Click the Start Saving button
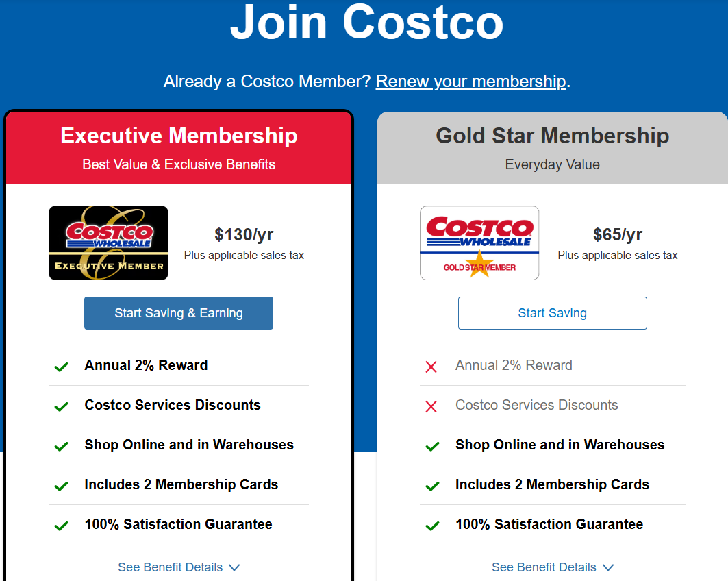This screenshot has height=581, width=728. tap(552, 313)
